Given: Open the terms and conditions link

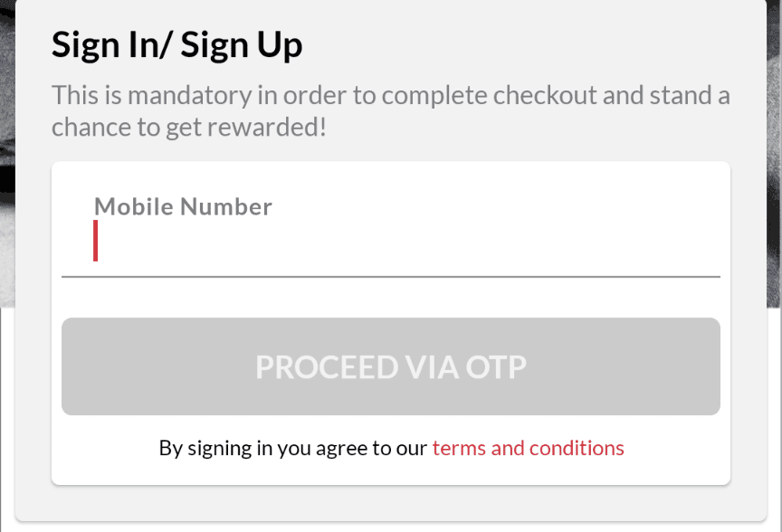Looking at the screenshot, I should tap(528, 448).
